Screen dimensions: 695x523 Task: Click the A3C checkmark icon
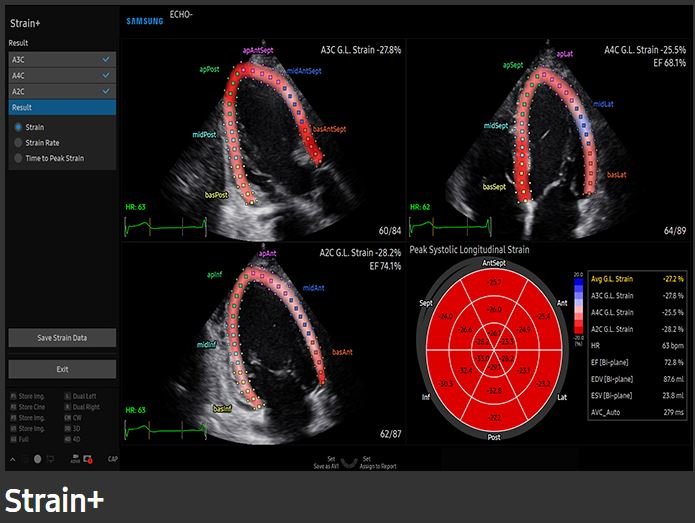tap(106, 59)
